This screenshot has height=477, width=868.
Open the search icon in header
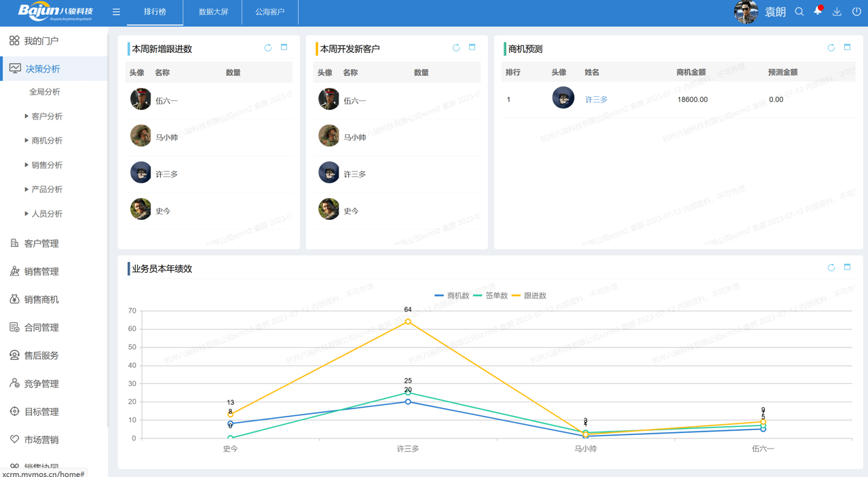(x=799, y=12)
